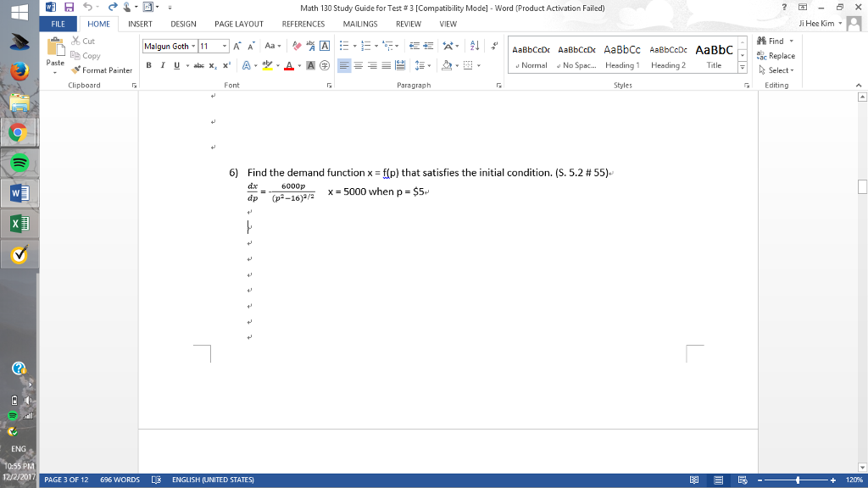Switch to the INSERT tab
The image size is (868, 488).
click(140, 24)
